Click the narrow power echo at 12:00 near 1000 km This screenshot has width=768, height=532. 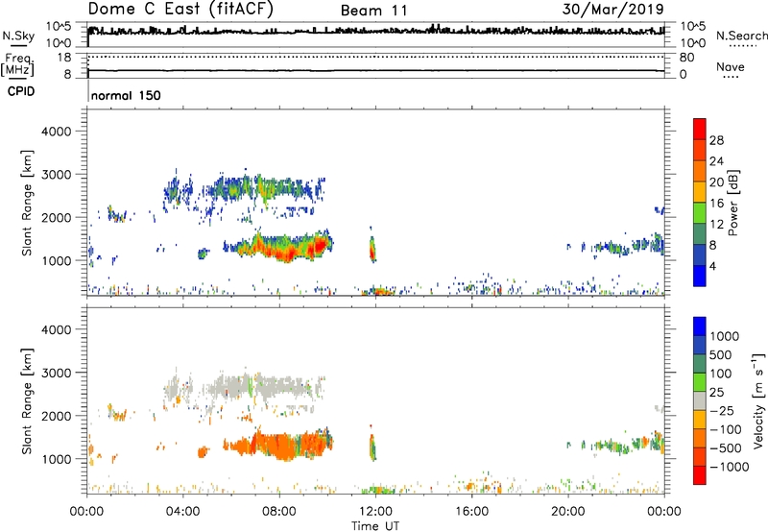pos(372,248)
